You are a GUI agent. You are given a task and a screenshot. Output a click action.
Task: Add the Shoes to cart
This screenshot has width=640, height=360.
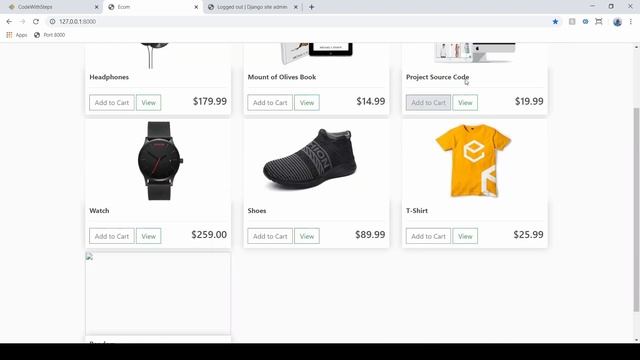pos(270,236)
